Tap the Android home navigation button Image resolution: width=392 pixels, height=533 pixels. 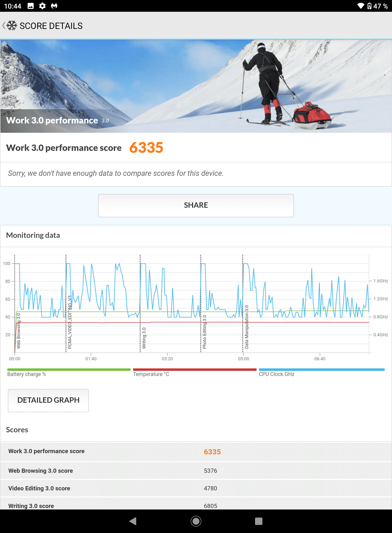coord(196,521)
